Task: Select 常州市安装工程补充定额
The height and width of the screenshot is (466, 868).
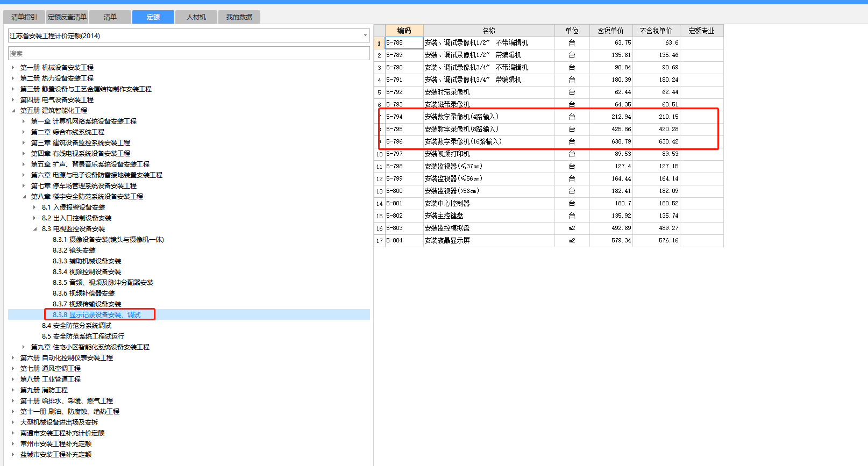Action: pos(56,444)
